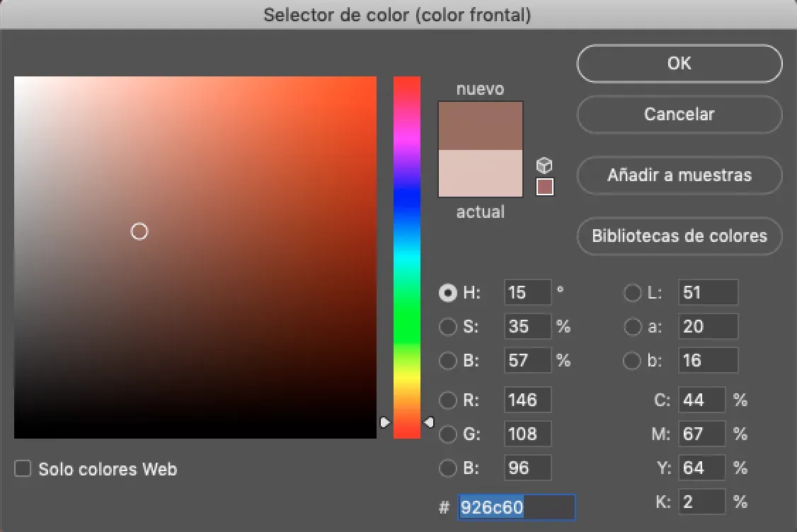Image resolution: width=797 pixels, height=532 pixels.
Task: Click the web-safe color cube warning icon
Action: [x=544, y=165]
